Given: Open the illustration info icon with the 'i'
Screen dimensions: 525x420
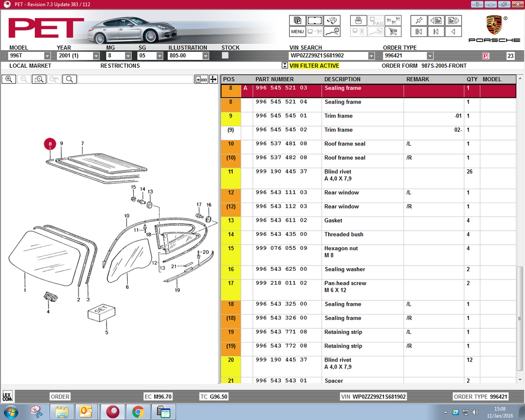Looking at the screenshot, I should [x=332, y=31].
